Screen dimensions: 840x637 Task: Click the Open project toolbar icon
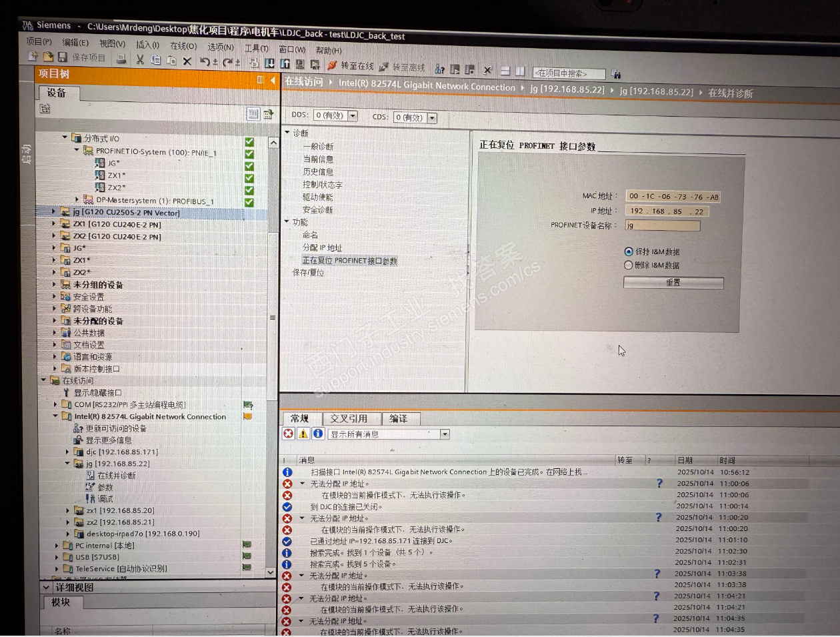point(48,57)
